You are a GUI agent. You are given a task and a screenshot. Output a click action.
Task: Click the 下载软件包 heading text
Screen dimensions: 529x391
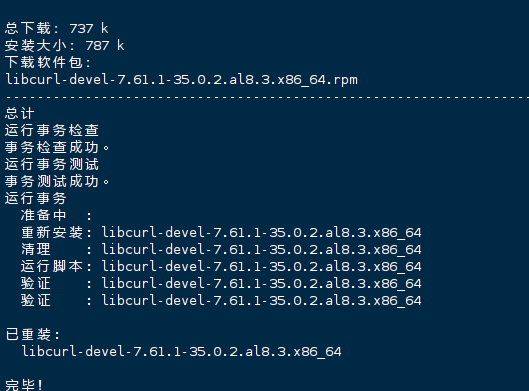48,62
